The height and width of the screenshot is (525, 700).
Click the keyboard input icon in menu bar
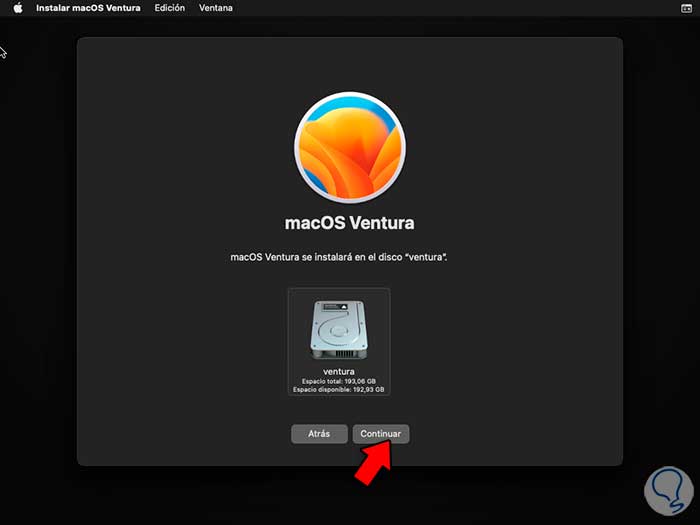687,8
